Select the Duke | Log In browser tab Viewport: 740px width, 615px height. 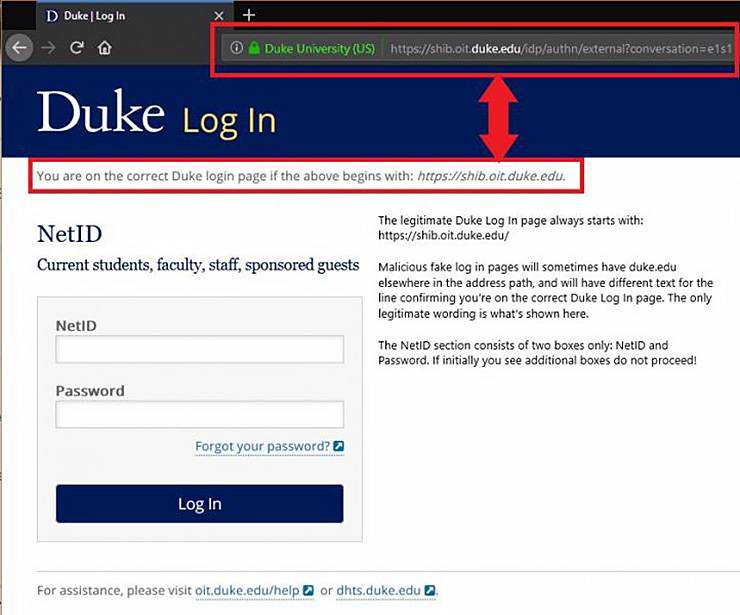click(135, 16)
